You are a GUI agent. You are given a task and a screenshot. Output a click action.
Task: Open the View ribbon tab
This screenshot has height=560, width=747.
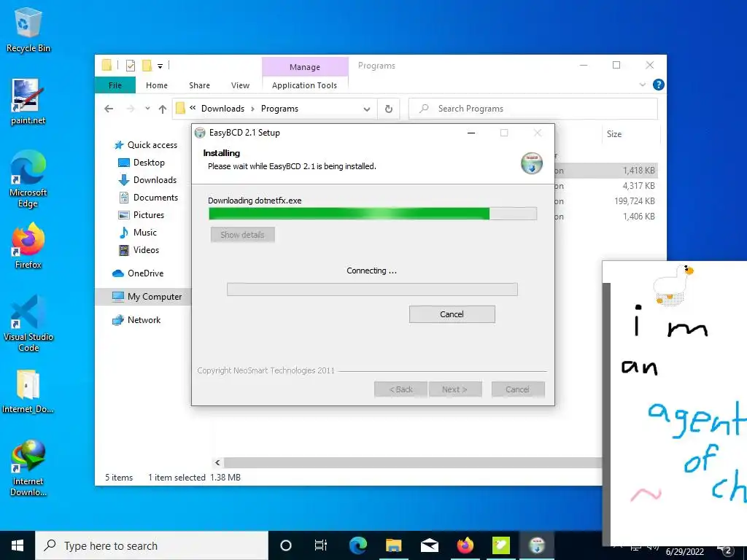(x=240, y=85)
